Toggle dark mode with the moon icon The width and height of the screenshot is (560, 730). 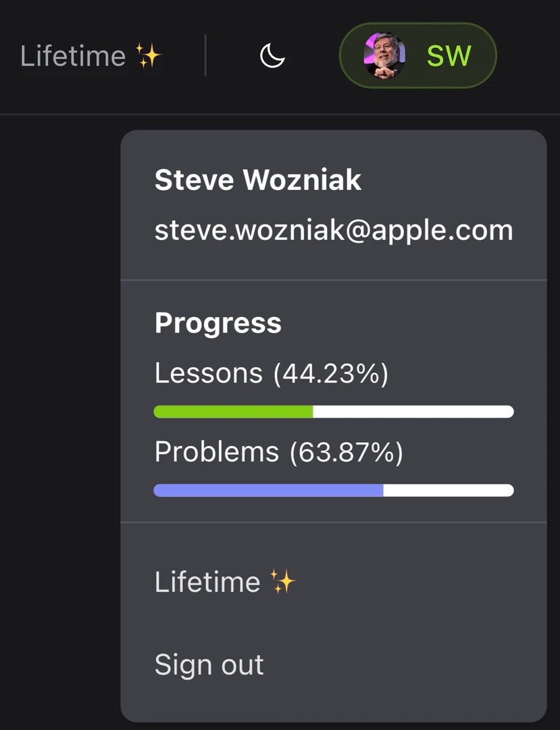click(x=273, y=56)
